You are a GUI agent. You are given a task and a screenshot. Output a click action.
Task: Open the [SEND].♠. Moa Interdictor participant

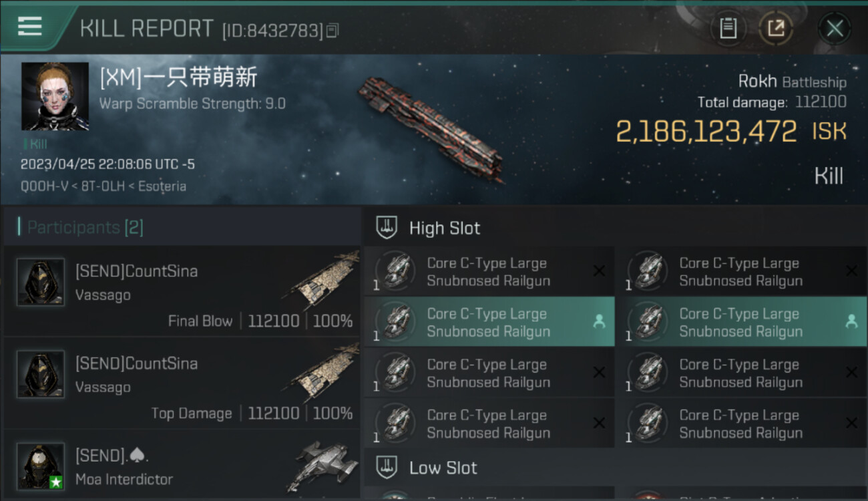[181, 466]
